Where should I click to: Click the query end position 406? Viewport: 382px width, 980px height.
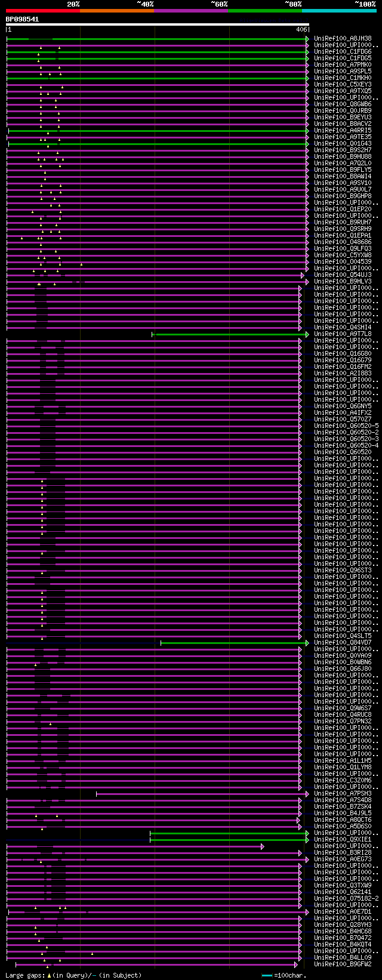tap(301, 29)
